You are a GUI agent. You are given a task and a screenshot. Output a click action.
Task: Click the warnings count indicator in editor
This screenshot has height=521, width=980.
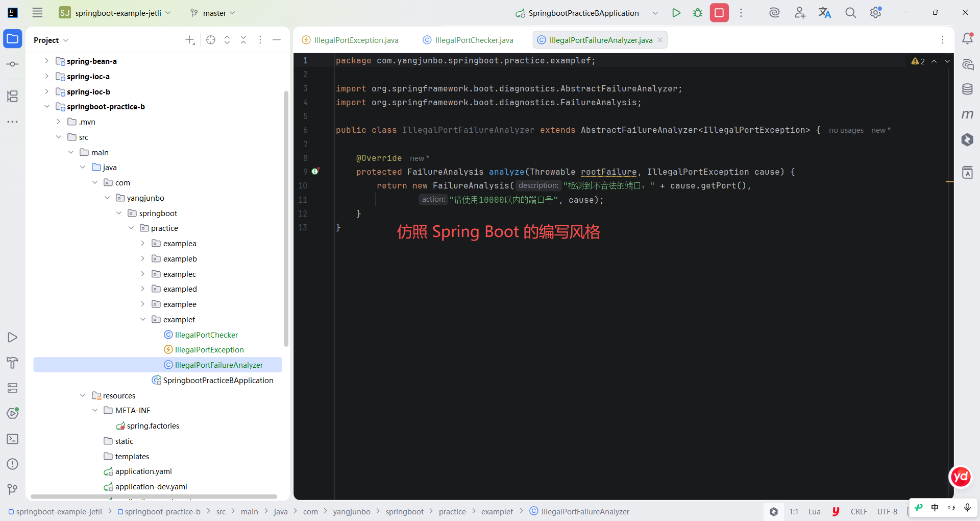(x=918, y=61)
